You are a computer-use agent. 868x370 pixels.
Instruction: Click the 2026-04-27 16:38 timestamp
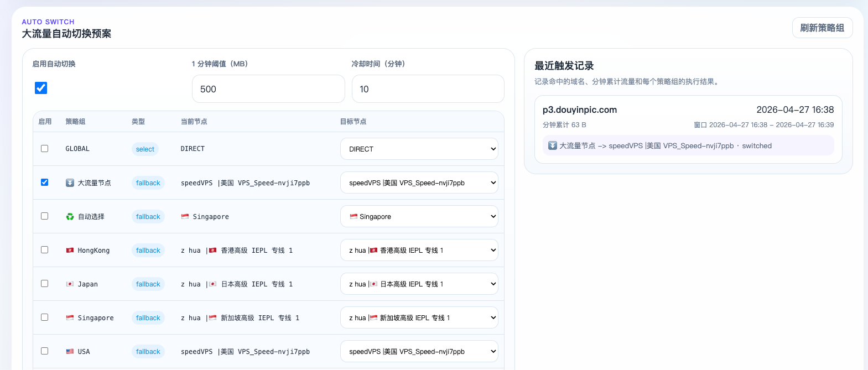[795, 110]
